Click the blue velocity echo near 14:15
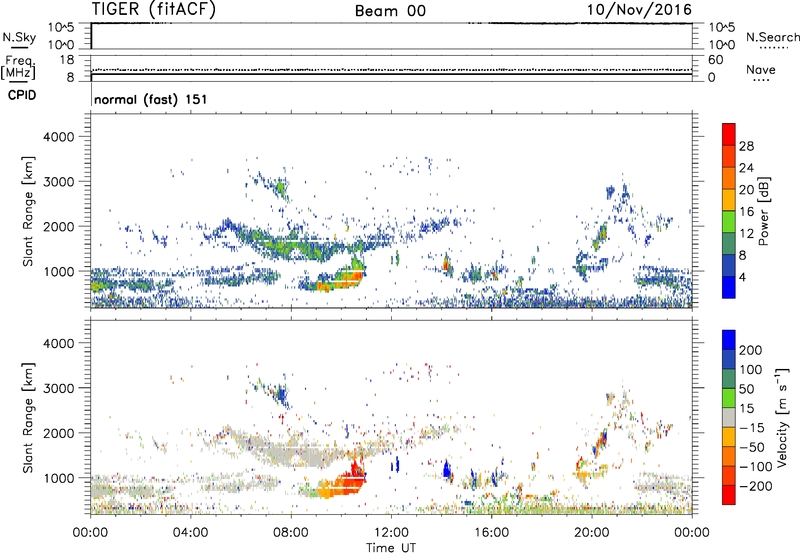800x554 pixels. pyautogui.click(x=447, y=470)
